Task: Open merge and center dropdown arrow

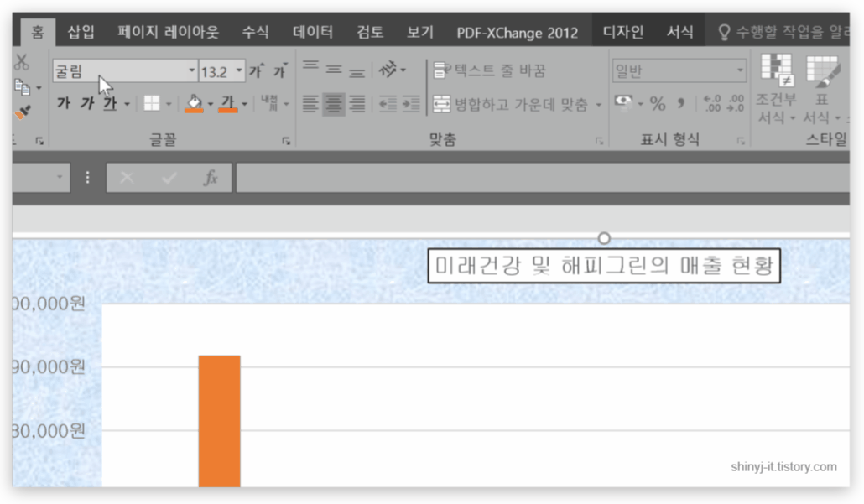Action: coord(598,105)
